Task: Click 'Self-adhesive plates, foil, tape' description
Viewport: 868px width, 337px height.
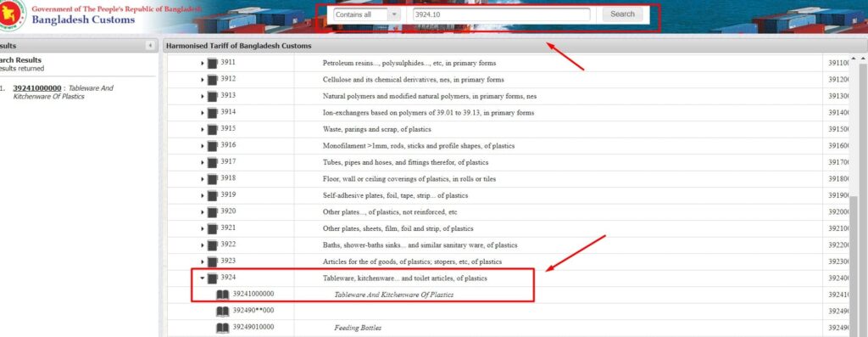Action: click(395, 195)
